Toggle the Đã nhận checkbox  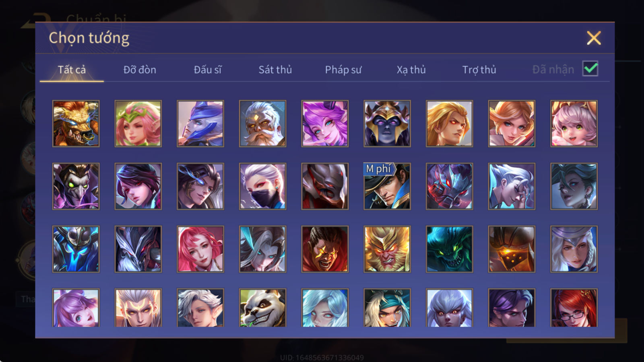[x=590, y=69]
